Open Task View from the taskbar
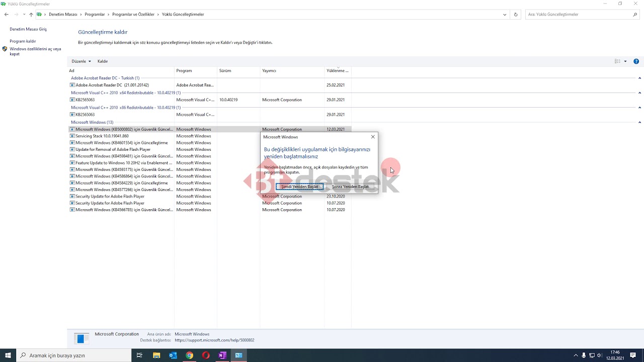Viewport: 644px width, 362px height. 139,355
